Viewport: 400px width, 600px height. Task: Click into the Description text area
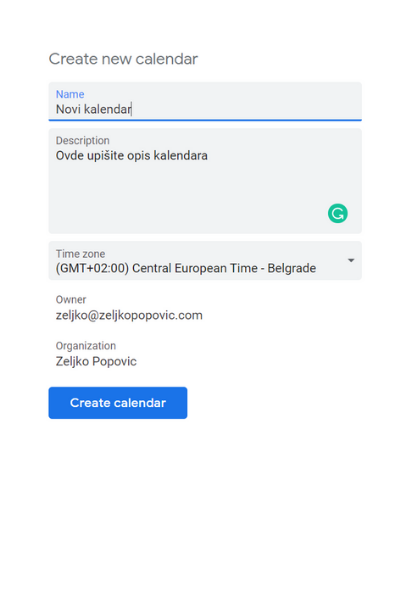(x=205, y=181)
